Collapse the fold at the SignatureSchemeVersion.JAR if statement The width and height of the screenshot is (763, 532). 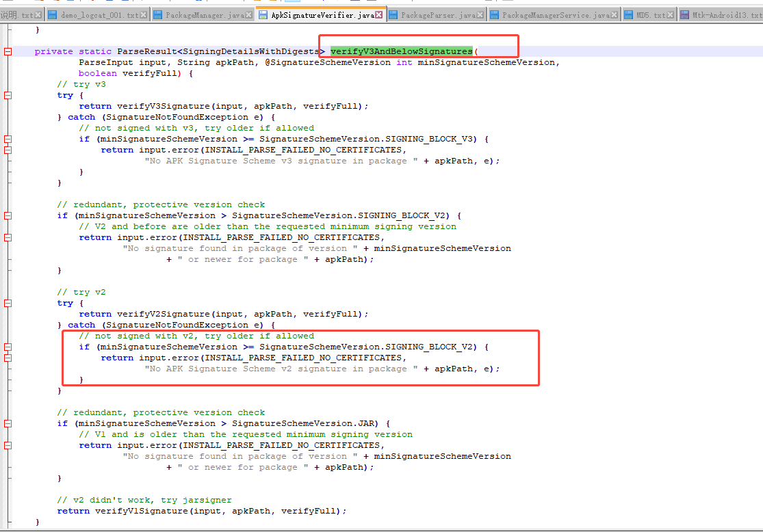8,423
